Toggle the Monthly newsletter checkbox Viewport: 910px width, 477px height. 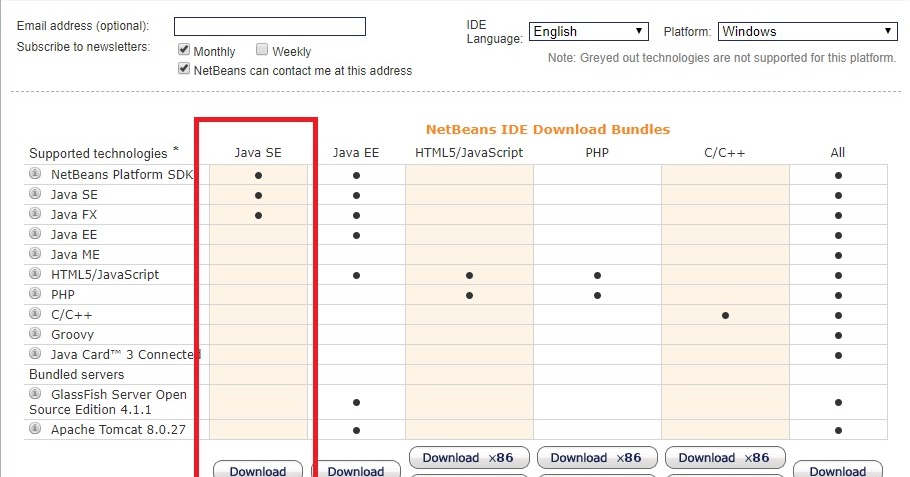[x=184, y=49]
